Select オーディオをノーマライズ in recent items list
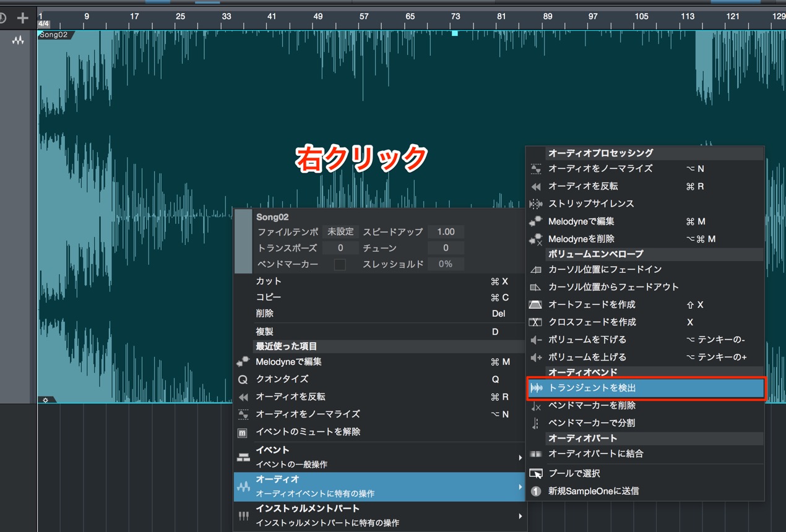This screenshot has height=532, width=786. coord(379,414)
